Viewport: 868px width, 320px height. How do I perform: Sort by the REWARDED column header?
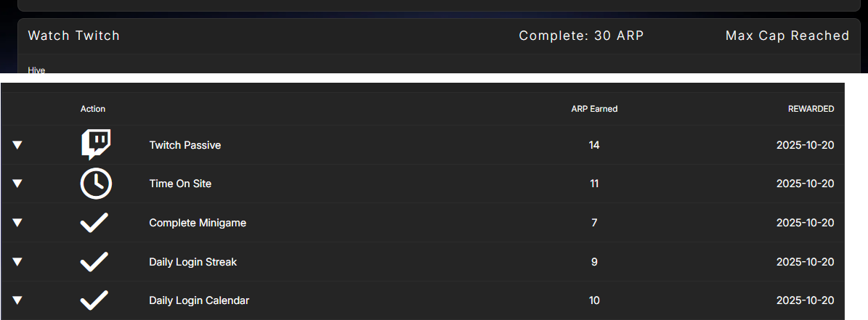811,109
